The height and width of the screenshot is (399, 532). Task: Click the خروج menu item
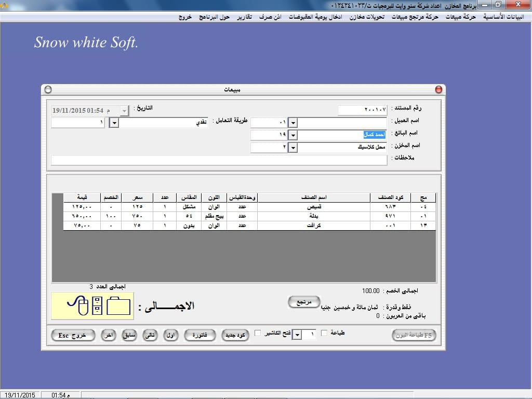185,17
